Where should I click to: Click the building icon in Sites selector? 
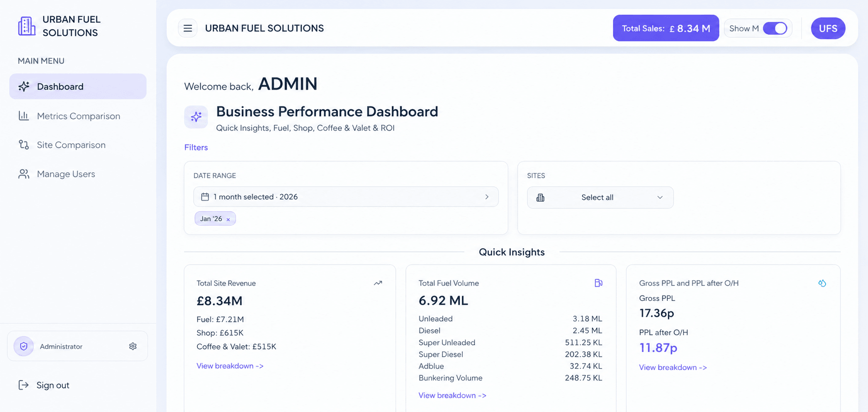[x=541, y=197]
